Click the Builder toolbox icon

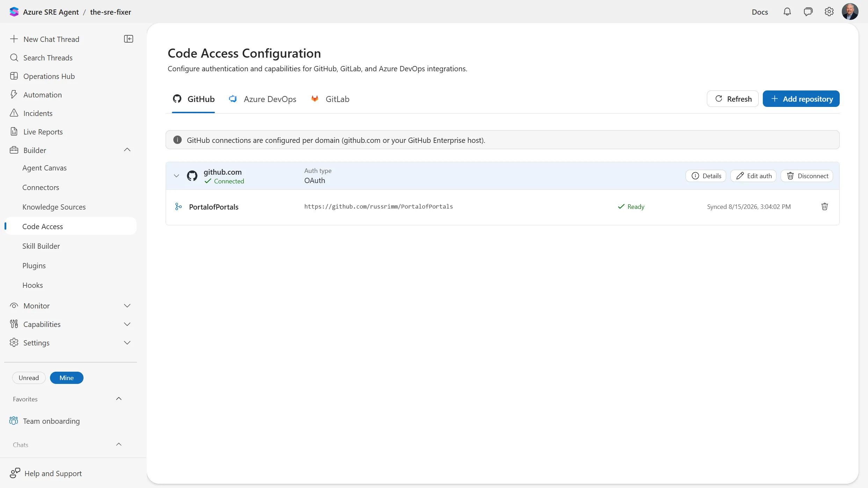[x=14, y=150]
